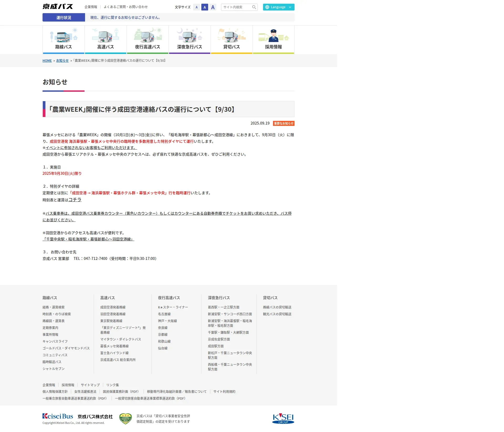Expand the Language dropdown
Viewport: 504px width, 432px height.
[279, 7]
